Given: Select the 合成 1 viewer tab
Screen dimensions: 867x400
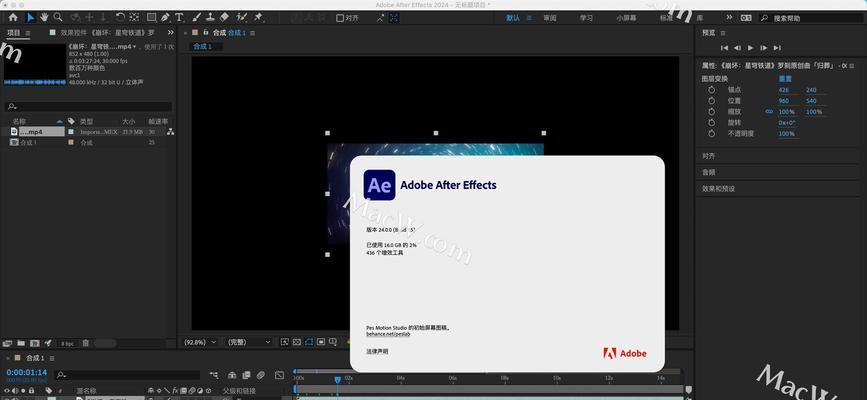Looking at the screenshot, I should pyautogui.click(x=202, y=46).
